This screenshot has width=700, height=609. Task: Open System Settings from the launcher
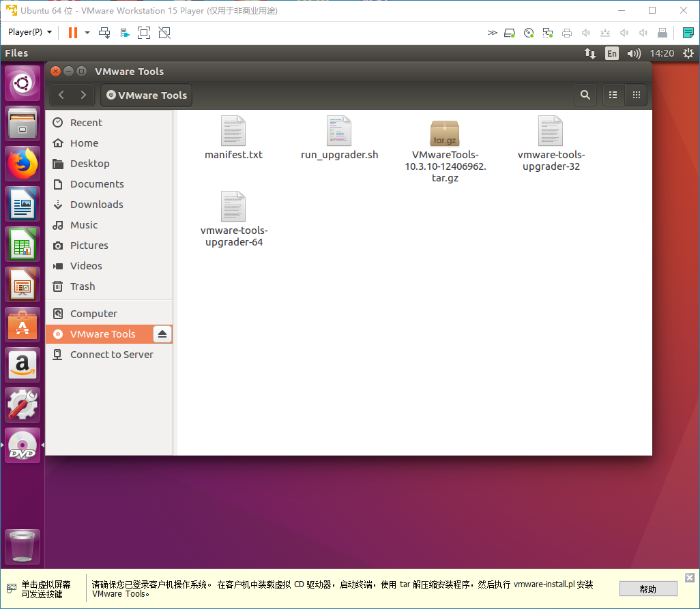pyautogui.click(x=23, y=404)
